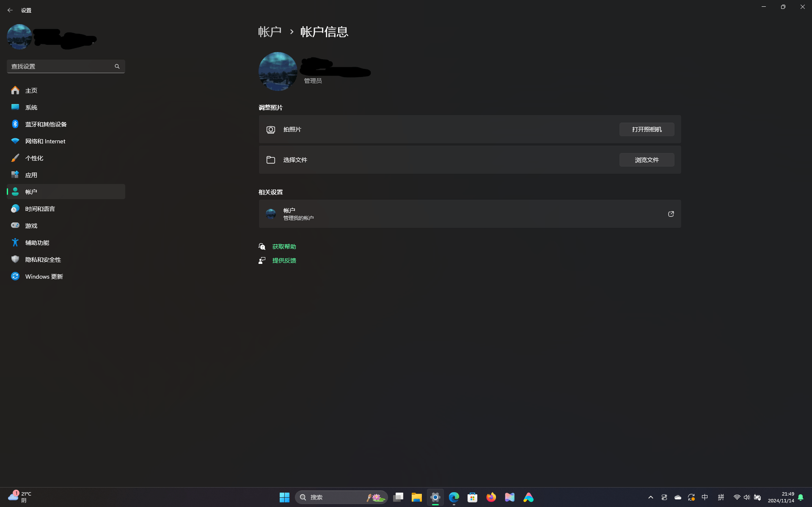This screenshot has width=812, height=507.
Task: Open Microsoft Store from taskbar
Action: pyautogui.click(x=473, y=497)
